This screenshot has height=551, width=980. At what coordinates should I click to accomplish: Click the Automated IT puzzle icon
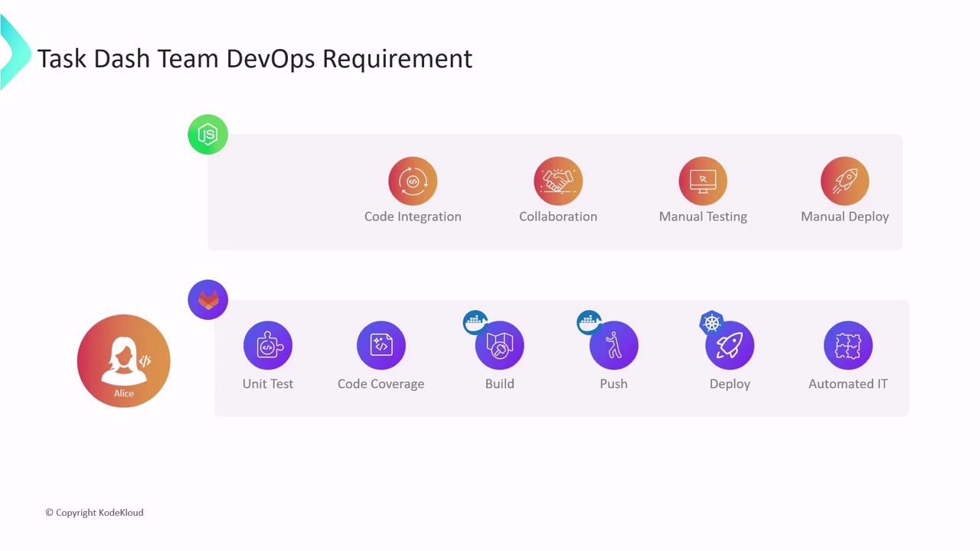pos(848,345)
